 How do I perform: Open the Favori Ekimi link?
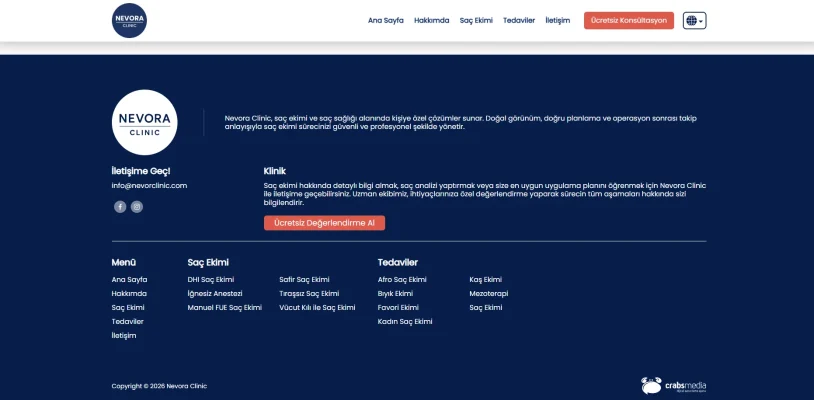[398, 308]
